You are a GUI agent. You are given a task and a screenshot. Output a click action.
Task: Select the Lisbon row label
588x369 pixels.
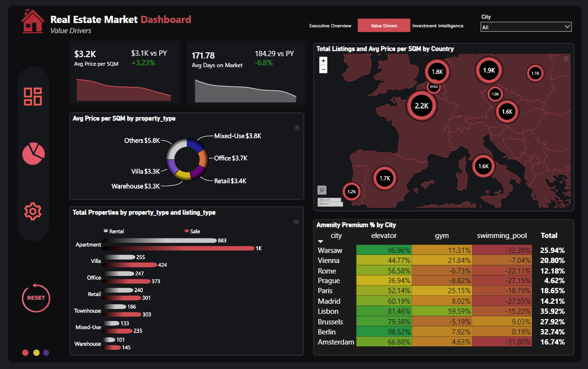click(329, 311)
